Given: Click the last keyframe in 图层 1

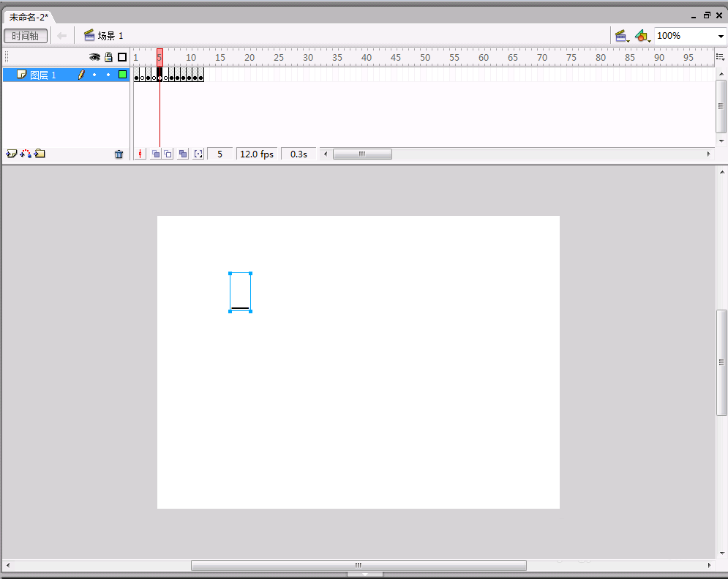Looking at the screenshot, I should pos(201,75).
